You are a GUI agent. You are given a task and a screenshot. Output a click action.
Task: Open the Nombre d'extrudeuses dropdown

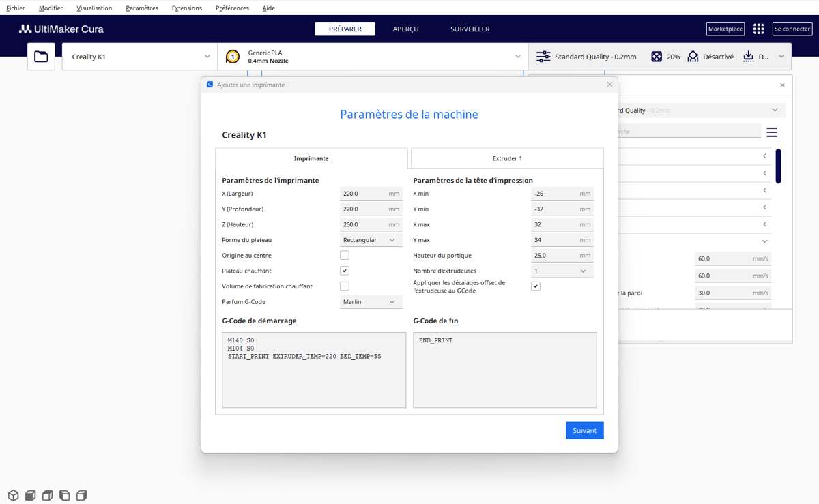tap(562, 271)
